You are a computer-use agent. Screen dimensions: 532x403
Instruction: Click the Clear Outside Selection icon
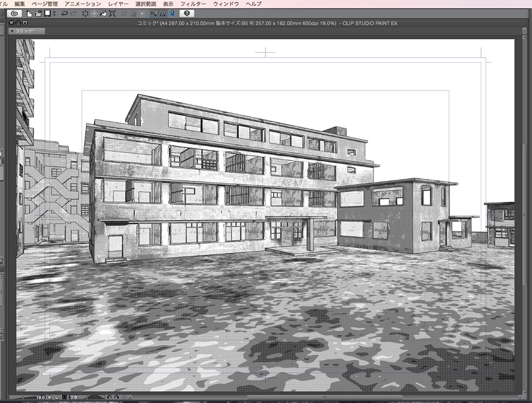pos(94,14)
